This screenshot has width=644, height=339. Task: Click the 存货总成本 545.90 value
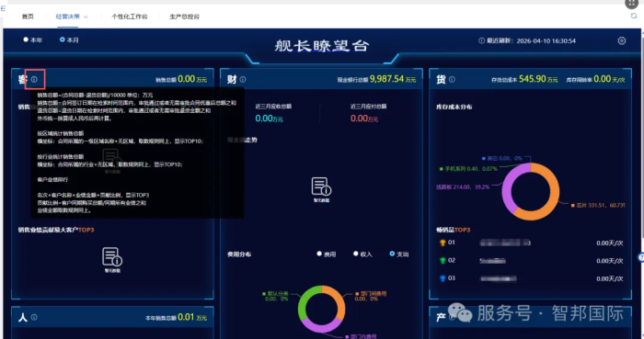point(524,79)
